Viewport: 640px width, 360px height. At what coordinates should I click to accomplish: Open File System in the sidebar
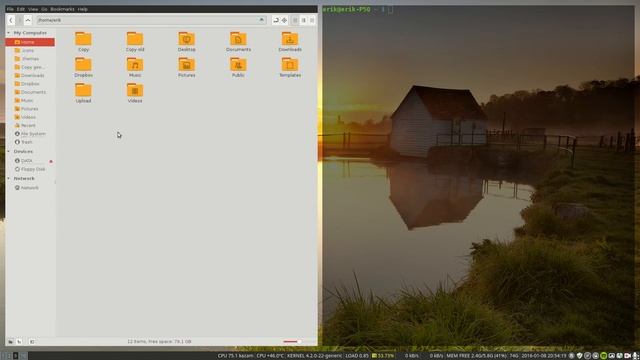[30, 134]
